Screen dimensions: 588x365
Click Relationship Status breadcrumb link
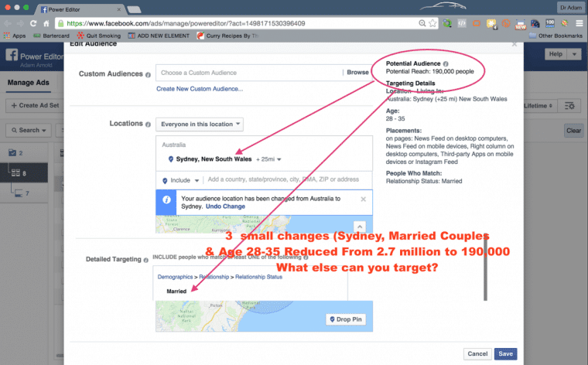tap(258, 277)
